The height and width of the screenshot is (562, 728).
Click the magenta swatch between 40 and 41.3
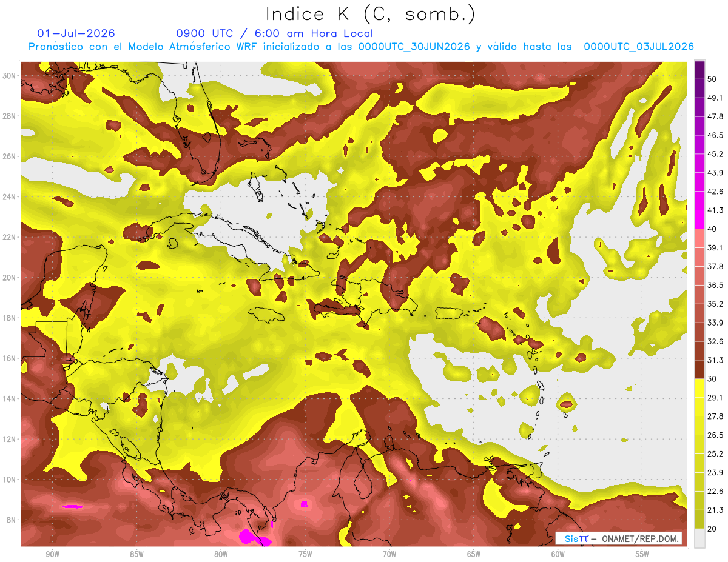click(x=699, y=219)
